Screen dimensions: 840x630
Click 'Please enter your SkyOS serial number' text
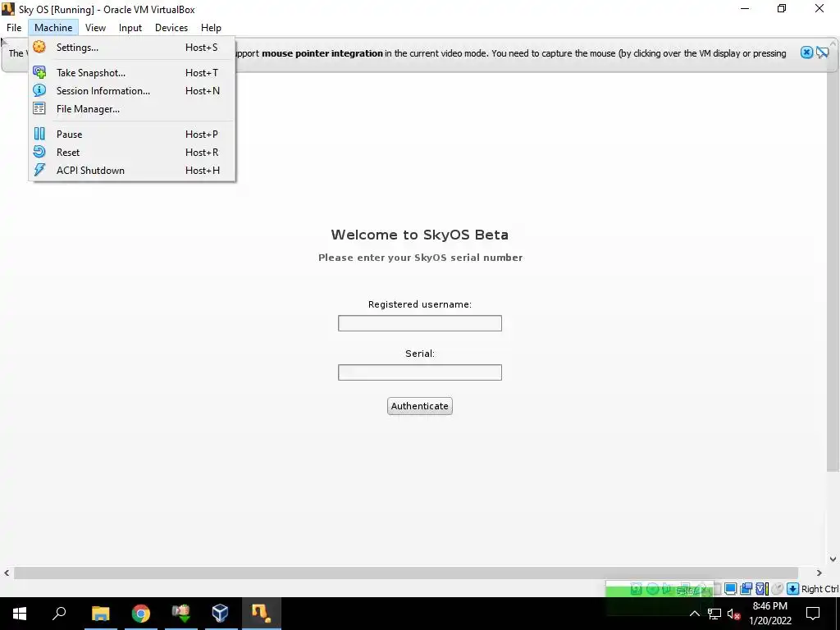pyautogui.click(x=420, y=258)
